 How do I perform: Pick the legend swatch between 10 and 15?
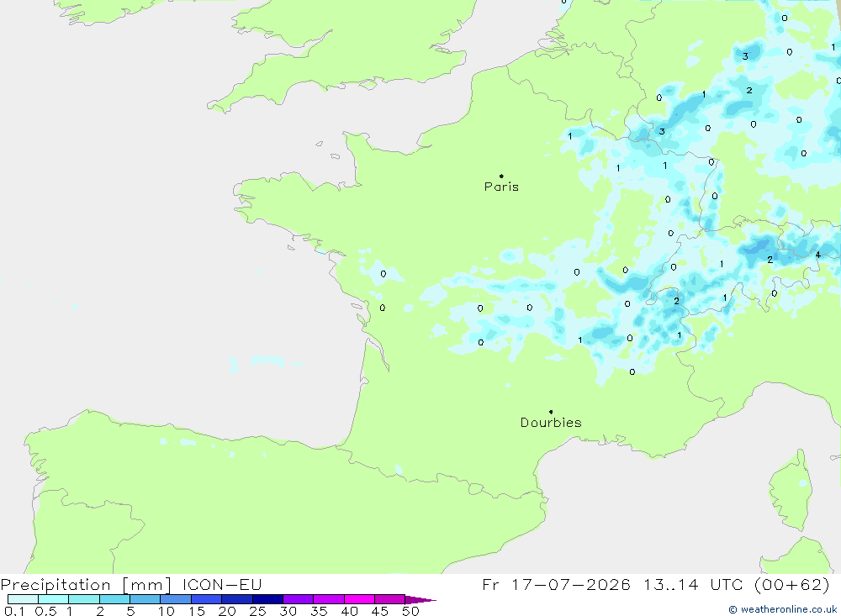point(176,599)
